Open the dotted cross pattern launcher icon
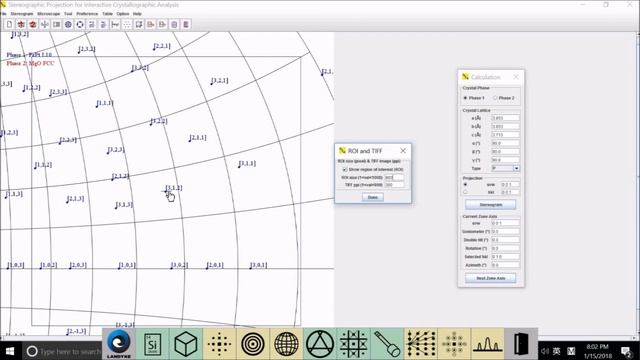The height and width of the screenshot is (360, 640). (454, 344)
